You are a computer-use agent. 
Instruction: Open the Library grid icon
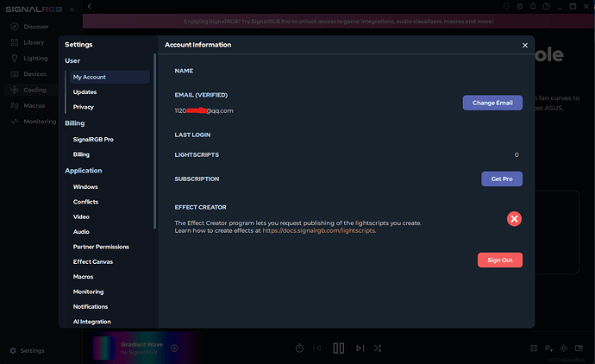coord(15,42)
